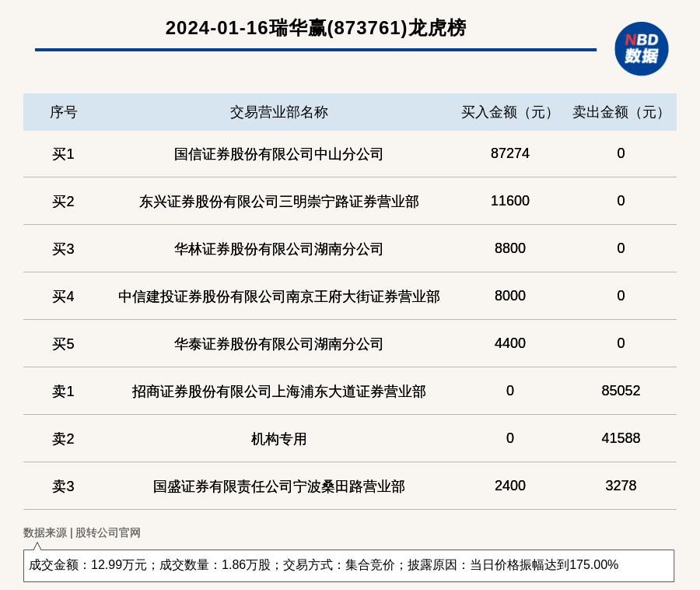Click the NBD数据 round logo

click(x=642, y=49)
